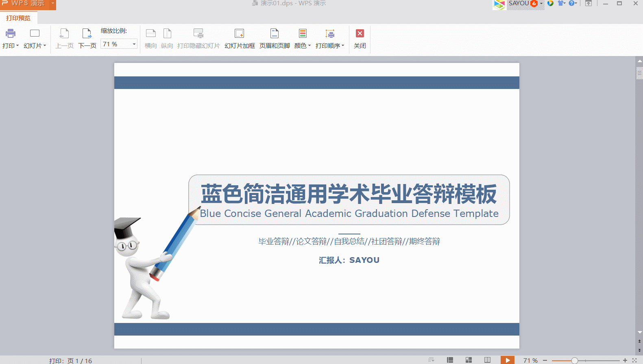Image resolution: width=643 pixels, height=364 pixels.
Task: Go to the previous page (上一页)
Action: 64,39
